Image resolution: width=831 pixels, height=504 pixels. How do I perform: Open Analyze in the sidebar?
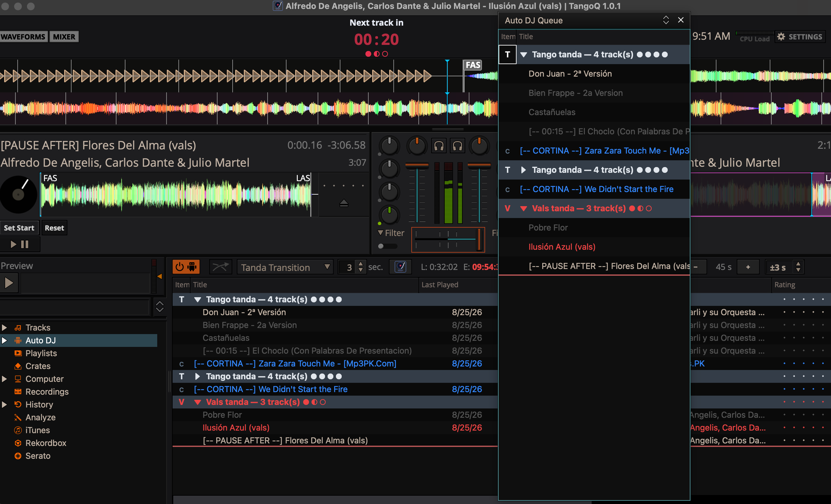[40, 417]
